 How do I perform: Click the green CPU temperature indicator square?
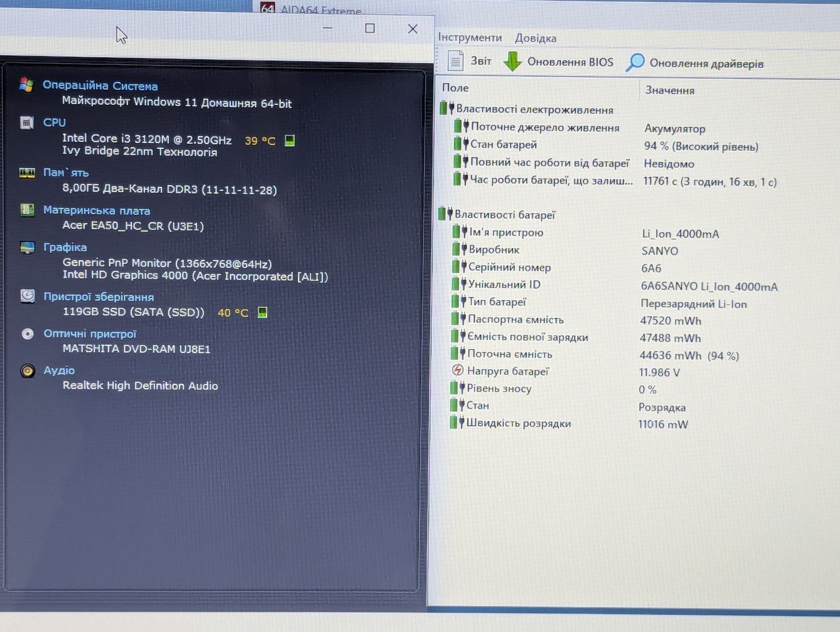[290, 140]
